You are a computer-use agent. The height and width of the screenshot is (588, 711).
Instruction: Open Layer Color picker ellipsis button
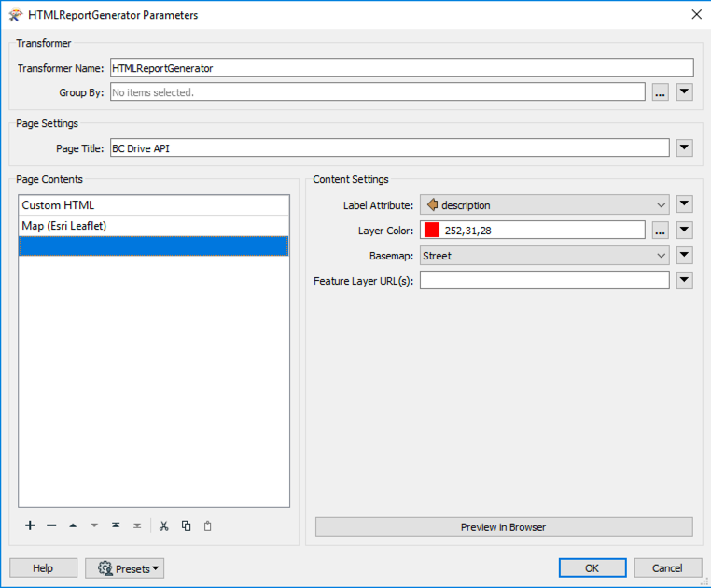661,231
